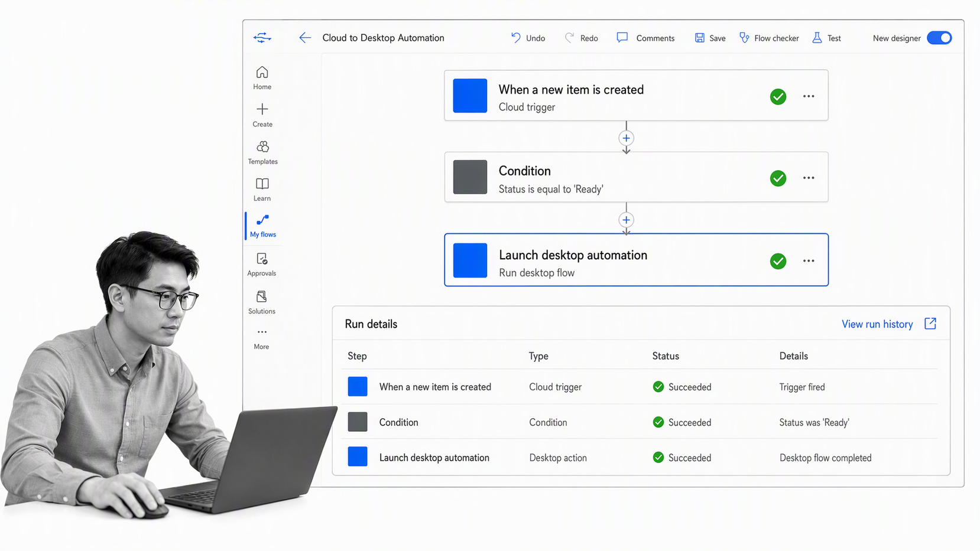Screen dimensions: 980x551
Task: Insert step after Condition via plus button
Action: pos(626,220)
